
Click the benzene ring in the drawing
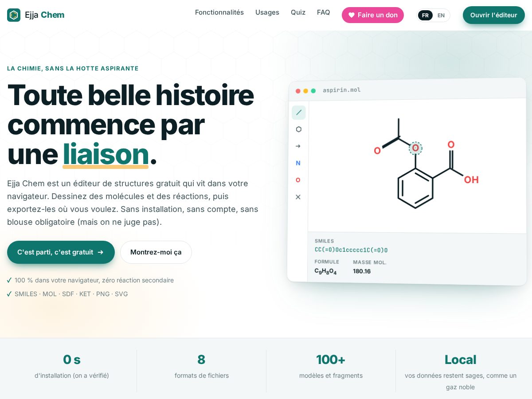click(x=415, y=188)
